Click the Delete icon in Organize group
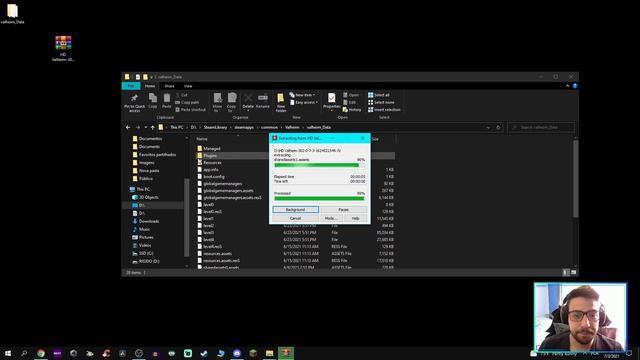The height and width of the screenshot is (360, 640). pos(248,100)
